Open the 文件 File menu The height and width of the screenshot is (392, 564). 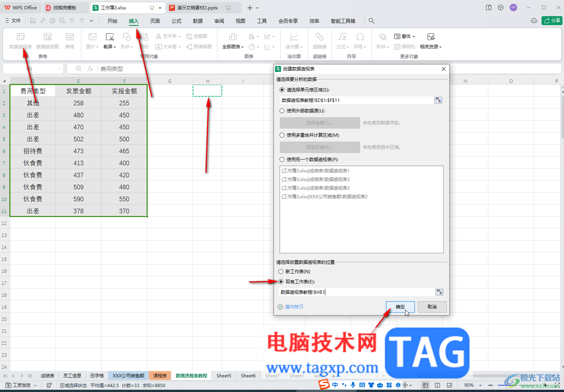[13, 21]
